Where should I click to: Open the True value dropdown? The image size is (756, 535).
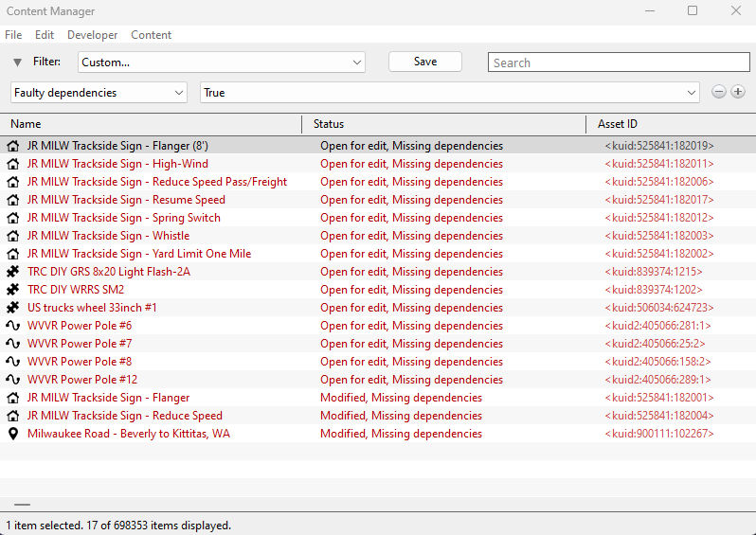click(x=450, y=93)
